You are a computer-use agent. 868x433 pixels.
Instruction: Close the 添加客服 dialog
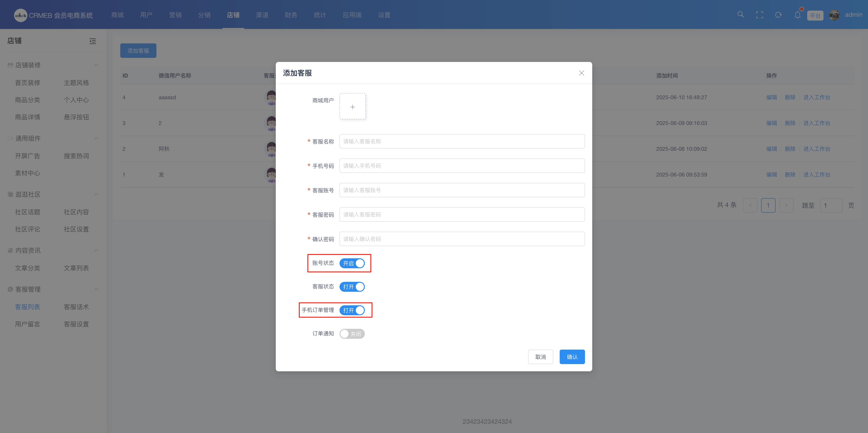tap(581, 73)
